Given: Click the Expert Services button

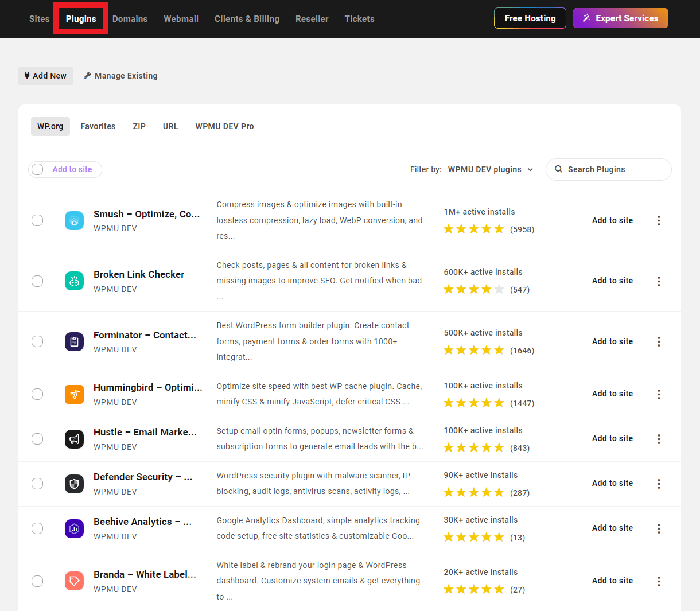Looking at the screenshot, I should pyautogui.click(x=621, y=18).
